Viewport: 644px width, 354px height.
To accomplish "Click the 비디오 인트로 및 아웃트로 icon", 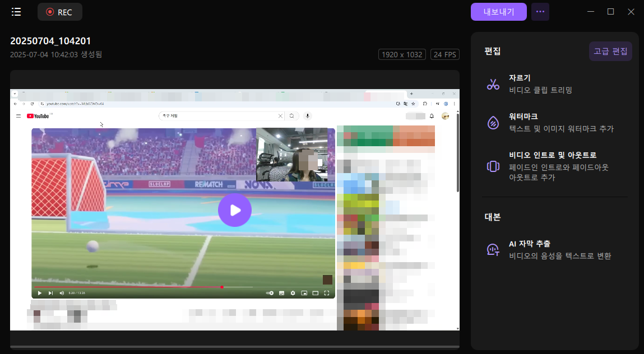I will pos(493,166).
